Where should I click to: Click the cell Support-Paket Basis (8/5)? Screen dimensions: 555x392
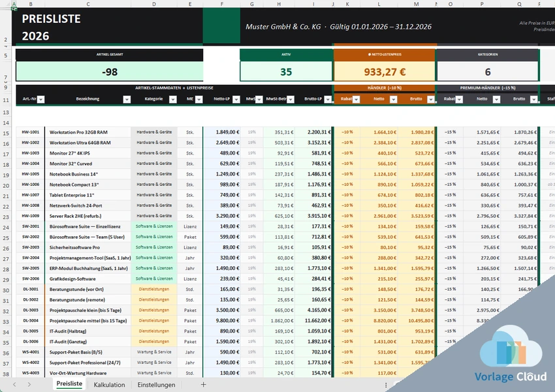[x=87, y=352]
